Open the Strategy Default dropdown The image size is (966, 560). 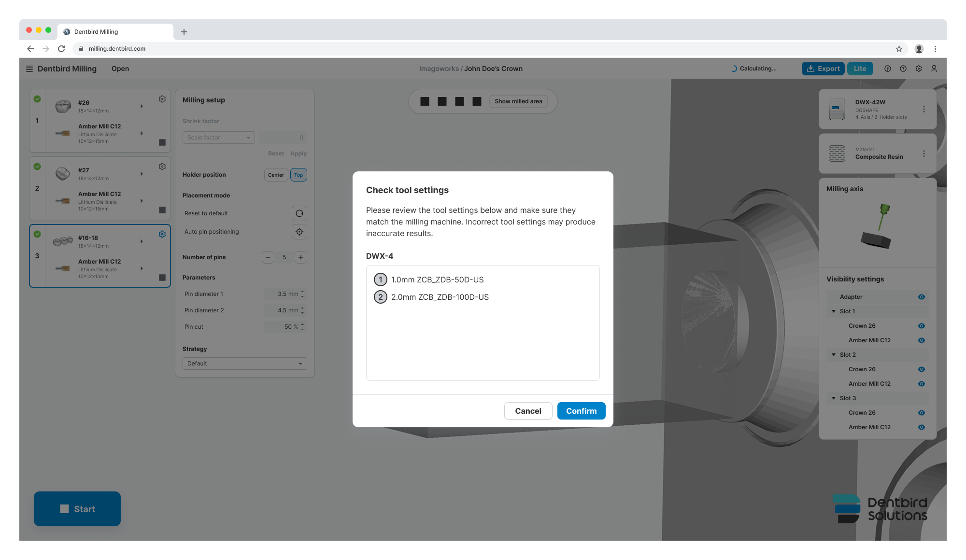pos(244,364)
